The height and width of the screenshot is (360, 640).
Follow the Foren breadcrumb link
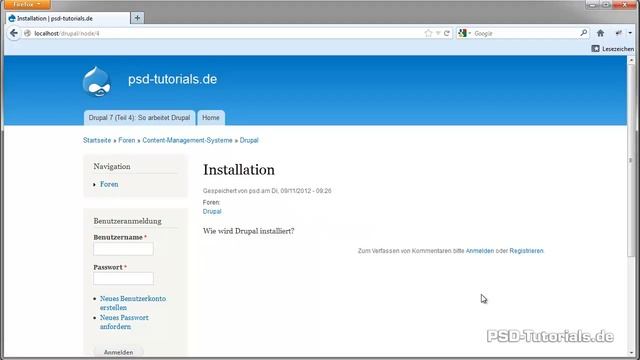coord(127,140)
